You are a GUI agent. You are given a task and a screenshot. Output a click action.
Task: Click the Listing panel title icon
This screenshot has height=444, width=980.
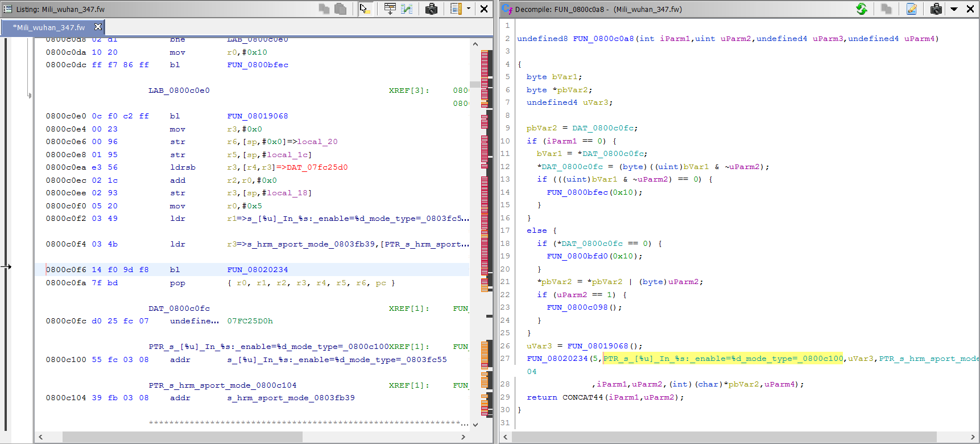pos(7,9)
